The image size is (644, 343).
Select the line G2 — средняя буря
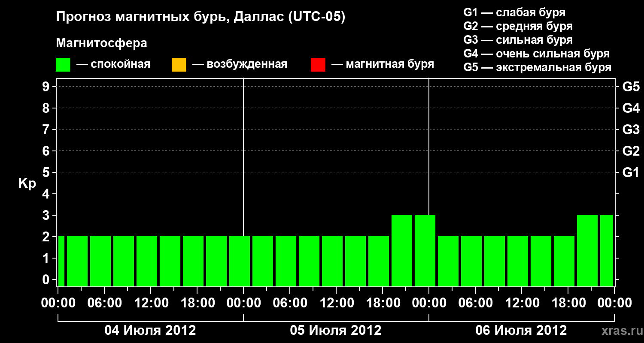click(518, 26)
